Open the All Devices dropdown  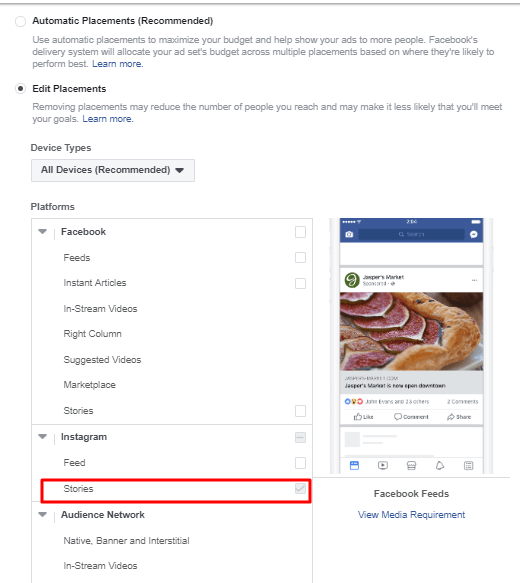(113, 170)
